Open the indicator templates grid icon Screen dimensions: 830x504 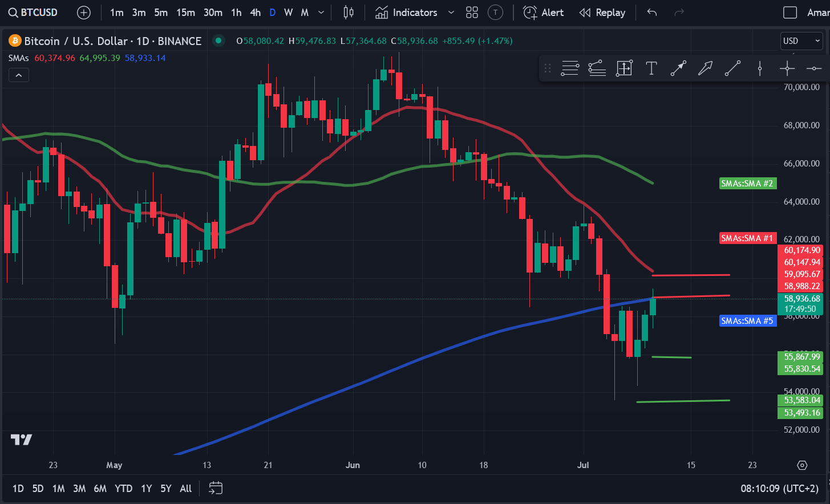(472, 13)
